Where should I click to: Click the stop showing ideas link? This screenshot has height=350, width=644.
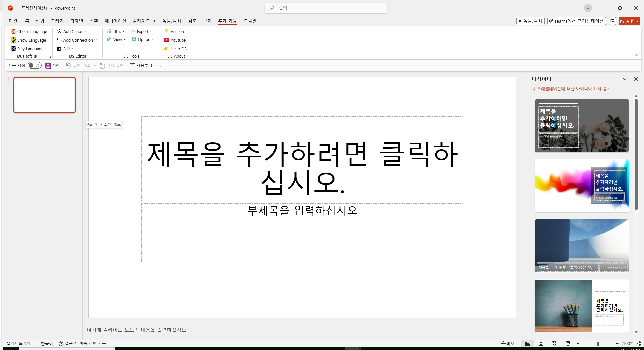tap(571, 89)
